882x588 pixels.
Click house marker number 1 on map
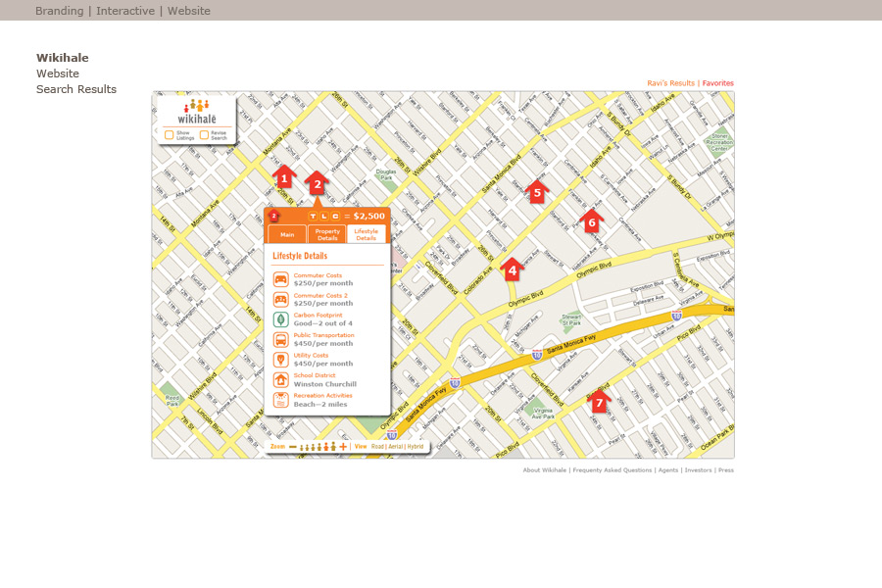284,177
